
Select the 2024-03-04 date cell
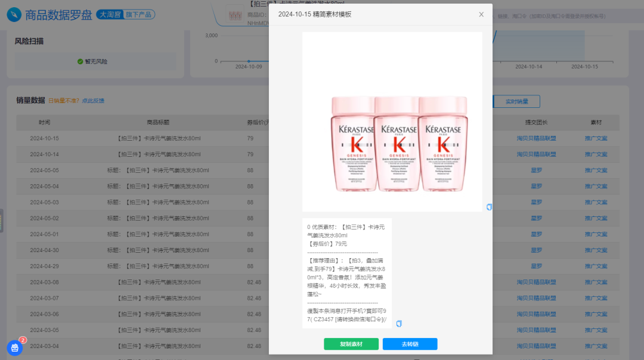coord(44,346)
